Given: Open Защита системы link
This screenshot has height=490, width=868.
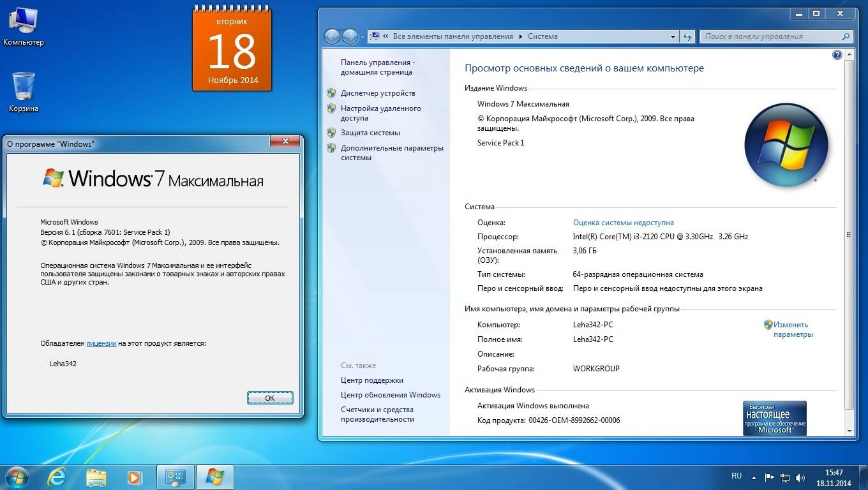Looking at the screenshot, I should coord(370,133).
